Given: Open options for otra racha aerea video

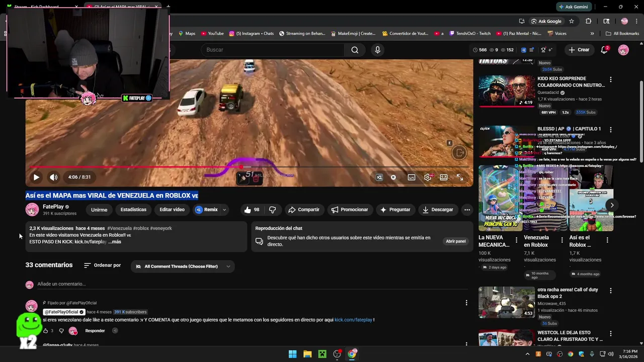Looking at the screenshot, I should pyautogui.click(x=611, y=291).
